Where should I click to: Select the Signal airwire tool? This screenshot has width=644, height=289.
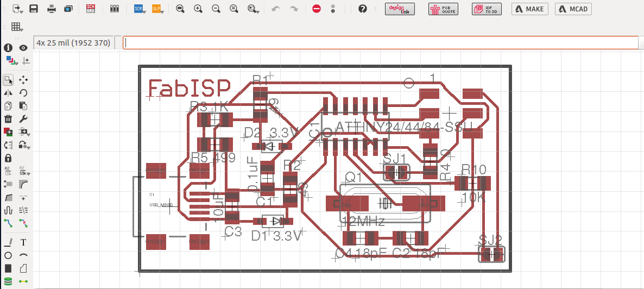[23, 281]
